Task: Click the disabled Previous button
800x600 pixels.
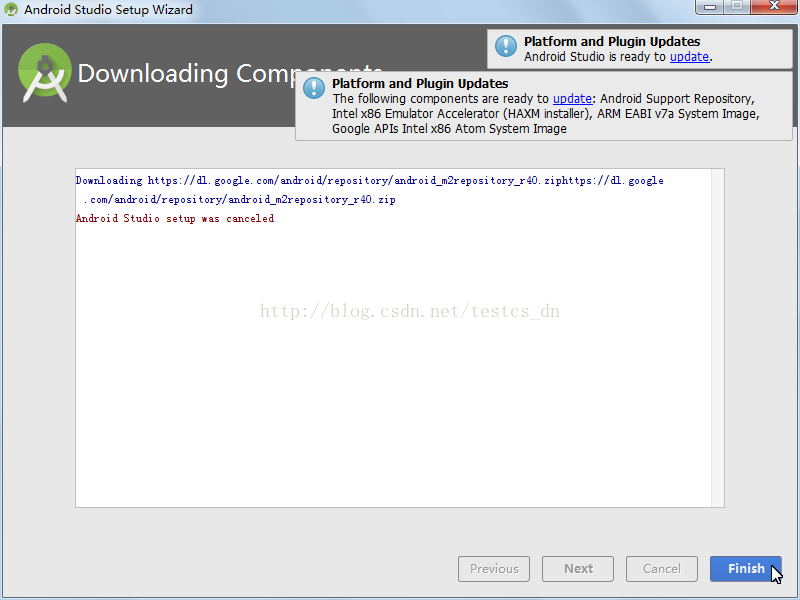Action: tap(493, 568)
